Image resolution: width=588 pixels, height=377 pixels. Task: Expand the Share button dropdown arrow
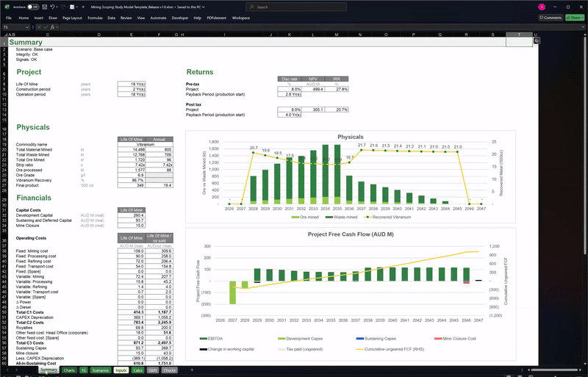click(582, 18)
